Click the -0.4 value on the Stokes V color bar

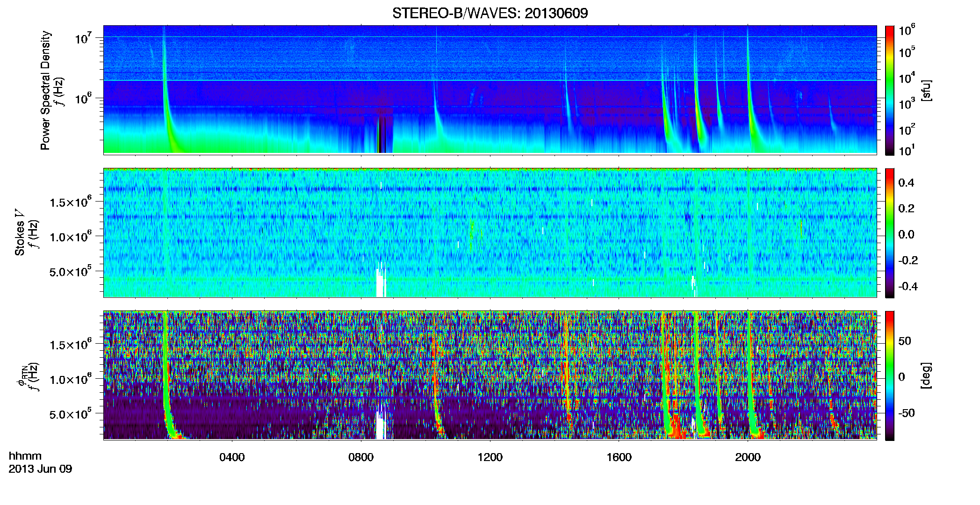coord(908,286)
